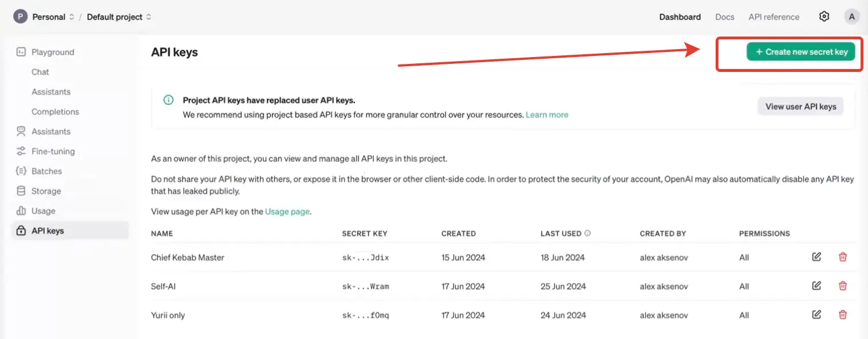Open the Usage page link

pos(287,211)
